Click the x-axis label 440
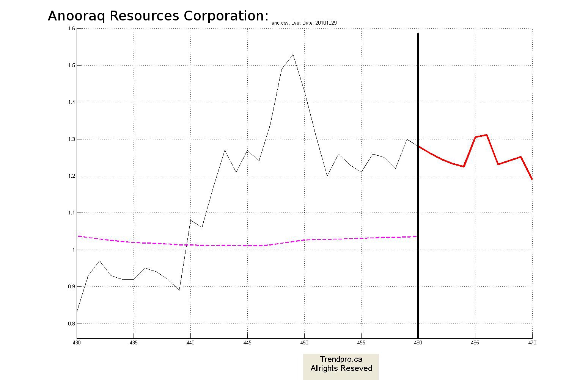This screenshot has width=588, height=380. (190, 343)
